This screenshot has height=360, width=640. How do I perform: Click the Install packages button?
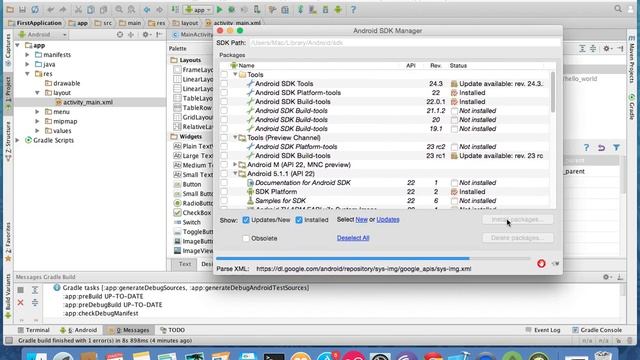[518, 220]
